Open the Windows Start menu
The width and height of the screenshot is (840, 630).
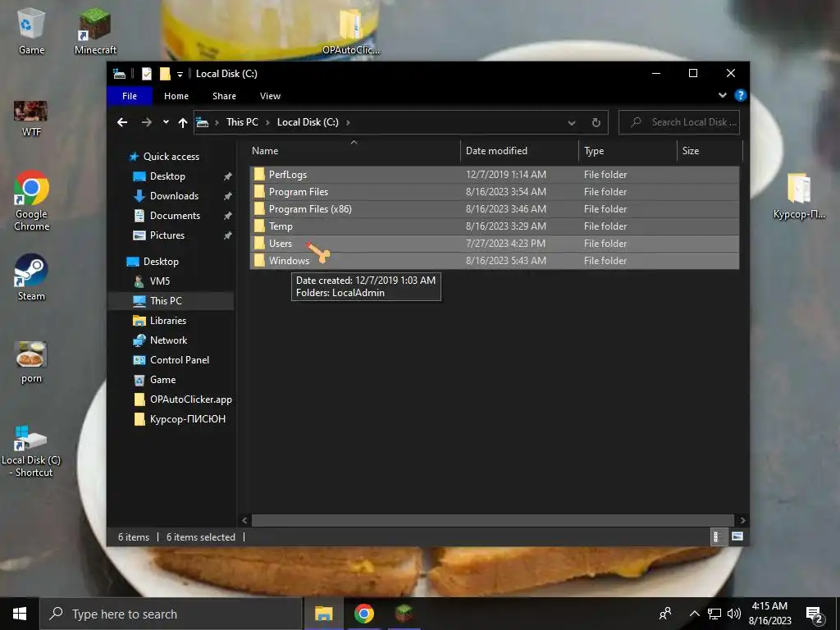pos(20,614)
